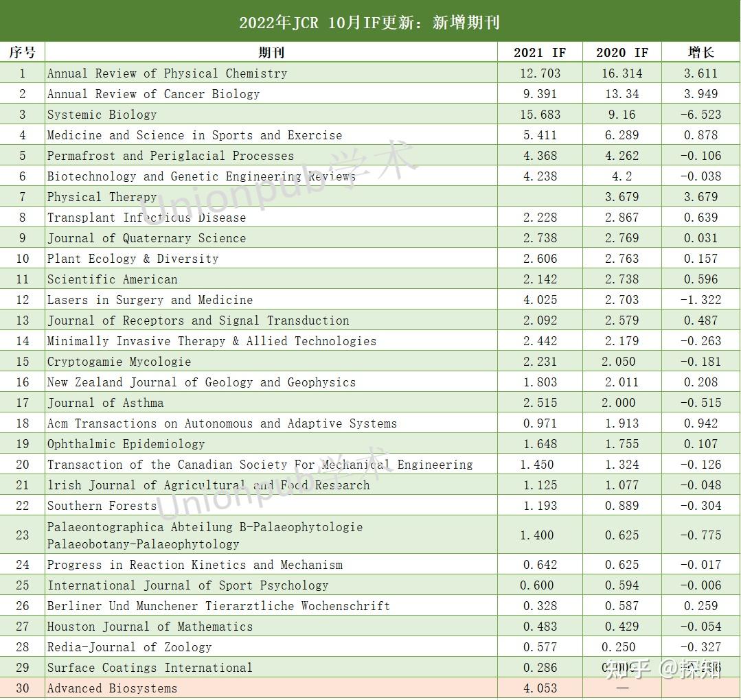This screenshot has width=741, height=700.
Task: Click the 2020 IF value 16.314
Action: pyautogui.click(x=621, y=73)
